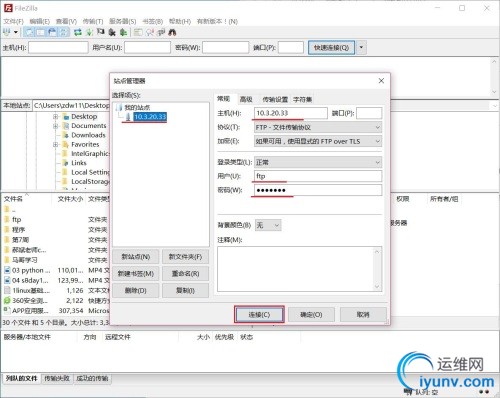Click the 删除(D) button
The image size is (500, 398).
[136, 290]
